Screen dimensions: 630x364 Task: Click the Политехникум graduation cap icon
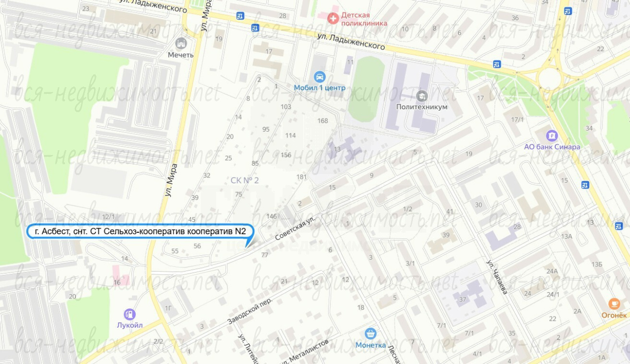pyautogui.click(x=422, y=95)
